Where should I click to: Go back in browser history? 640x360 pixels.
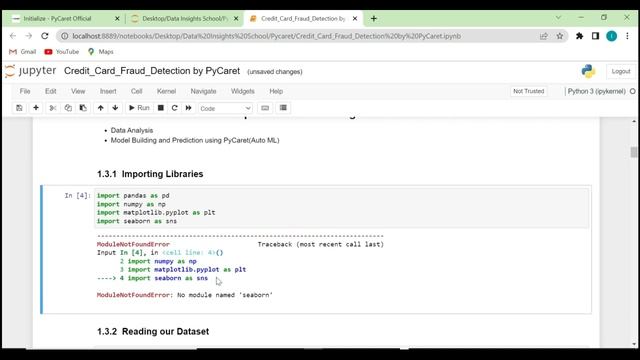click(x=13, y=36)
